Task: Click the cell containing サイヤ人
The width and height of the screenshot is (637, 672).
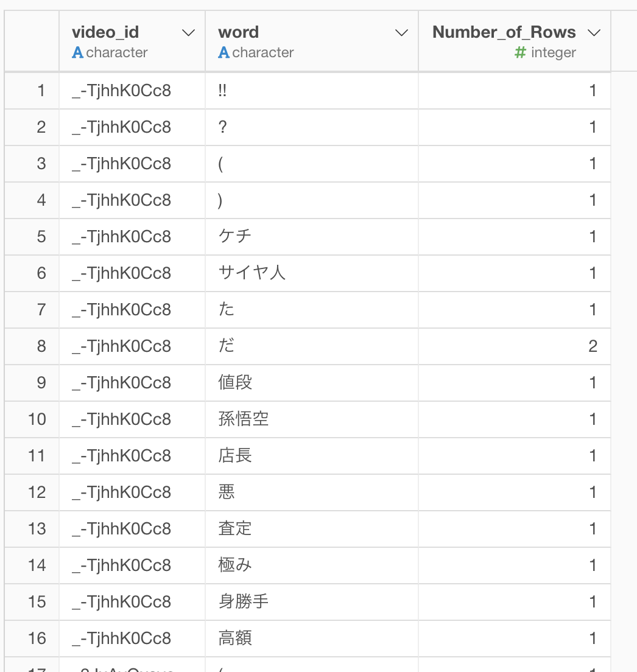Action: (312, 273)
